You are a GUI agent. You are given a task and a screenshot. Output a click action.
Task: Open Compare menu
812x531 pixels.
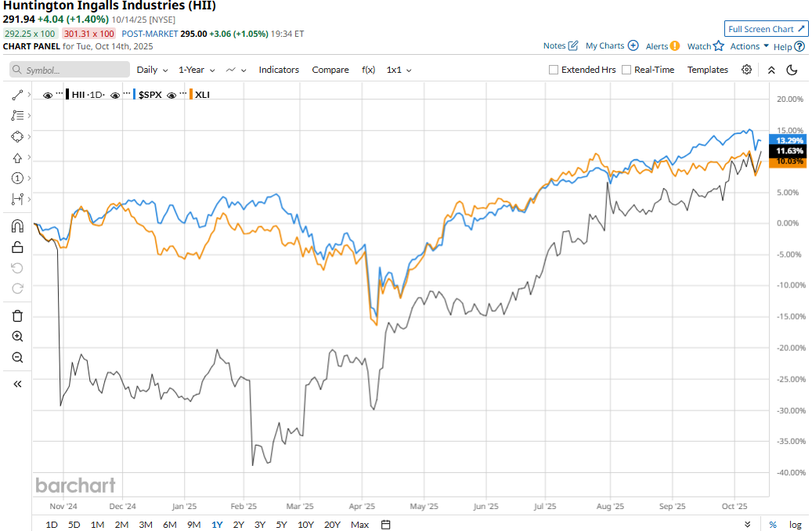pos(330,70)
